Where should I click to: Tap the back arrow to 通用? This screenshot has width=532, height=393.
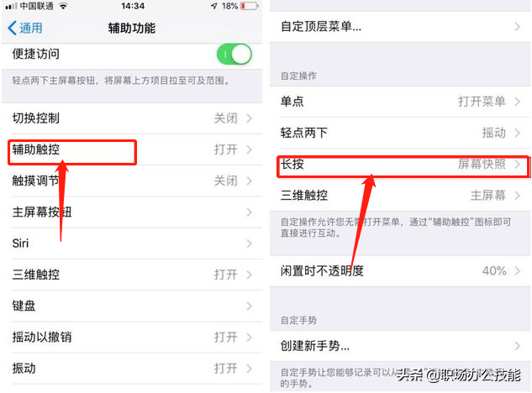[x=24, y=28]
